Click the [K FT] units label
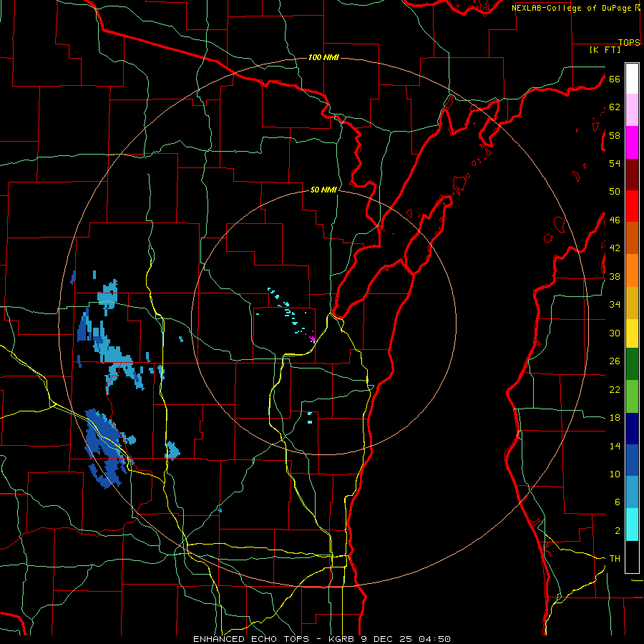The width and height of the screenshot is (644, 644). point(605,49)
